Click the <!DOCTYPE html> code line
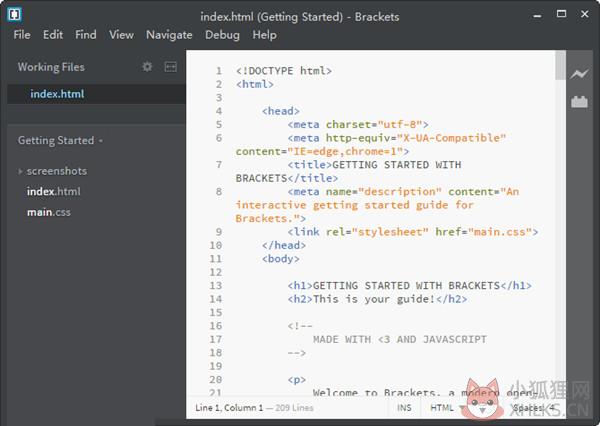Screen dimensions: 600x426 (284, 71)
